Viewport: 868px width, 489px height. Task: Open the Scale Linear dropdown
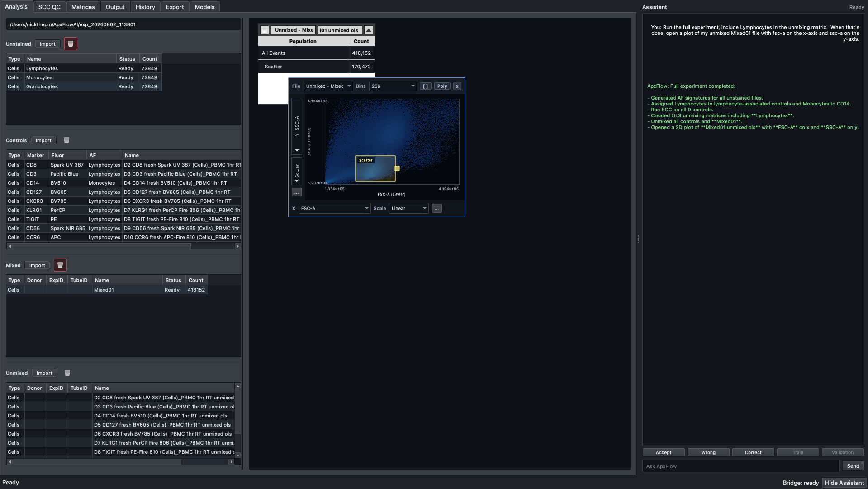point(408,208)
